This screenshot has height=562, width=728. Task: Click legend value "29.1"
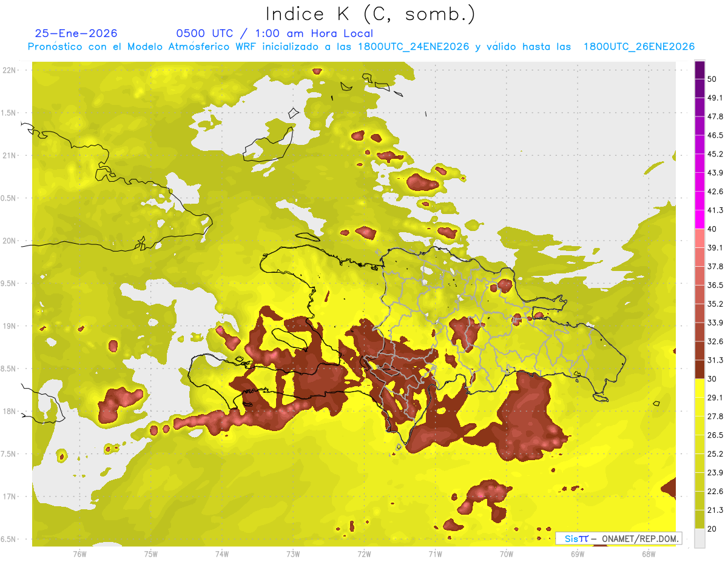(x=715, y=397)
